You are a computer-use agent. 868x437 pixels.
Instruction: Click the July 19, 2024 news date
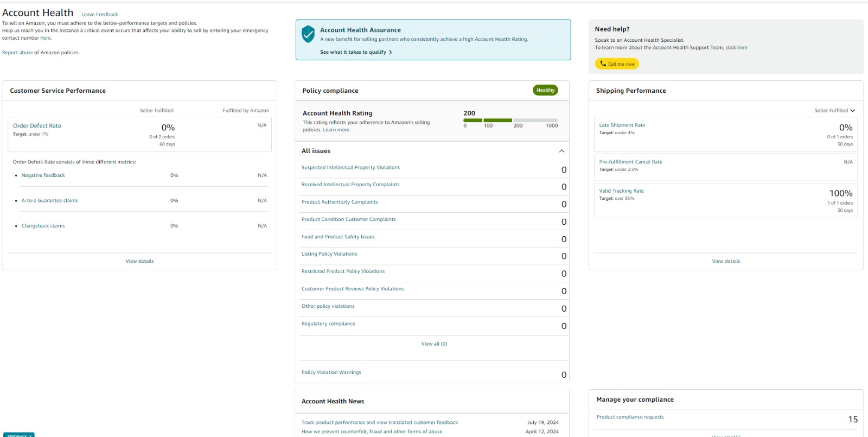(x=543, y=422)
